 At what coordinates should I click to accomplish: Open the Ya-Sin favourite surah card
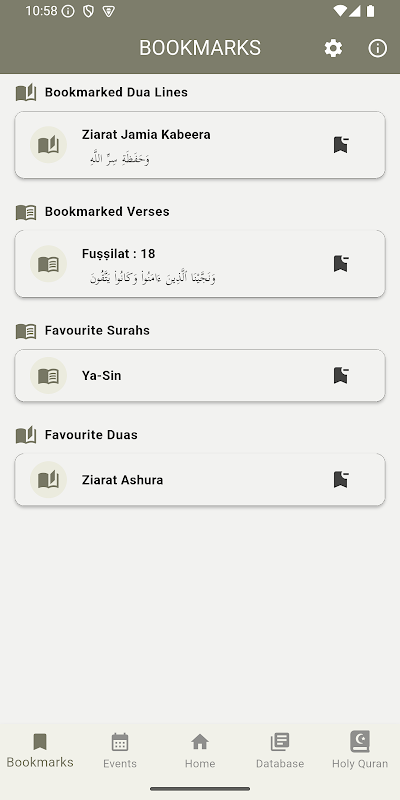point(200,376)
